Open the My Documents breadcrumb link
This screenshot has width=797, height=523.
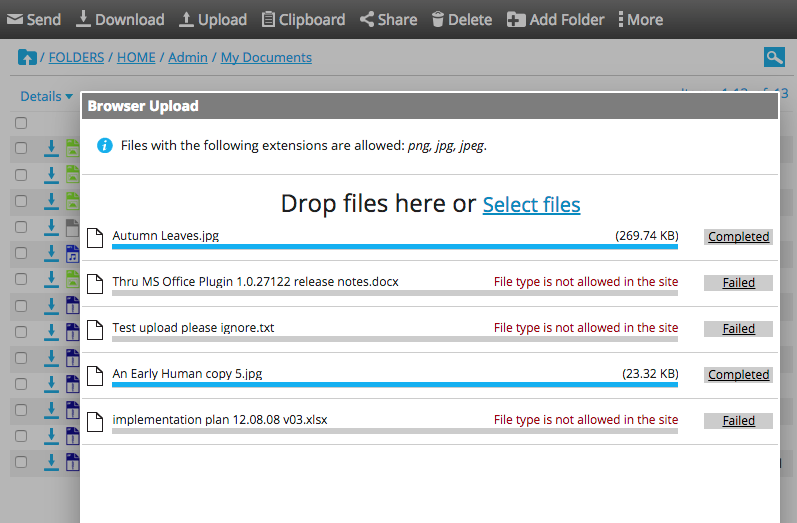click(266, 57)
